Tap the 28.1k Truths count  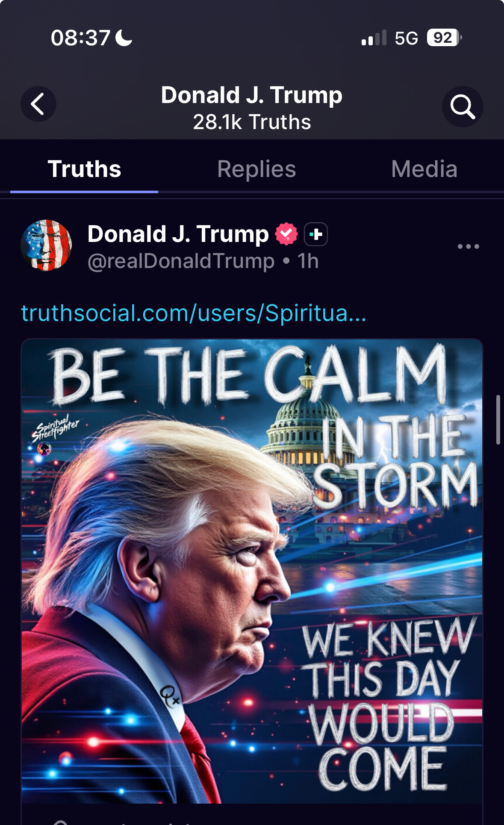(252, 122)
